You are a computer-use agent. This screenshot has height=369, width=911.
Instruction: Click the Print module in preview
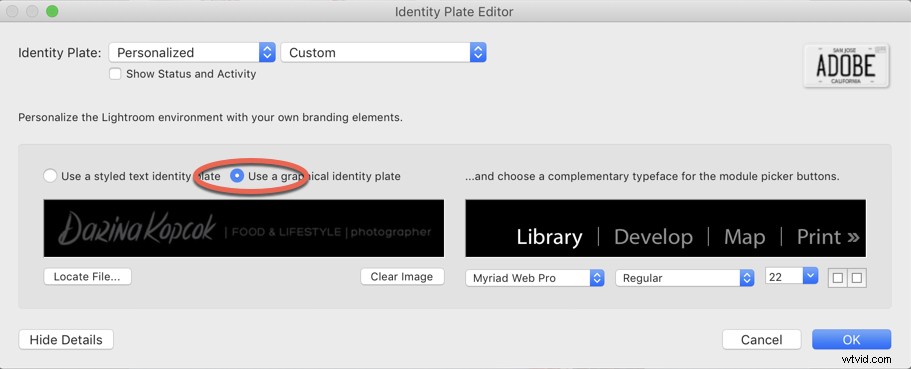click(x=828, y=237)
